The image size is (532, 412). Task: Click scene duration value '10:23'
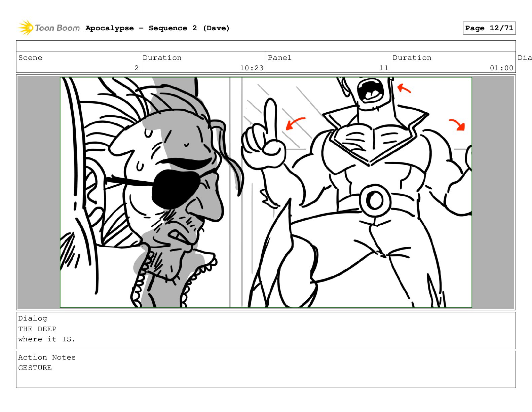pos(252,68)
